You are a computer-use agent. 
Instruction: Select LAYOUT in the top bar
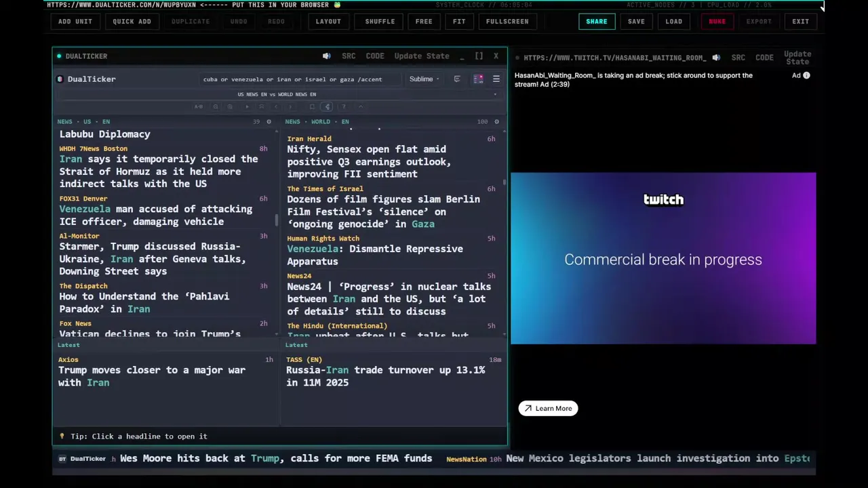[328, 22]
